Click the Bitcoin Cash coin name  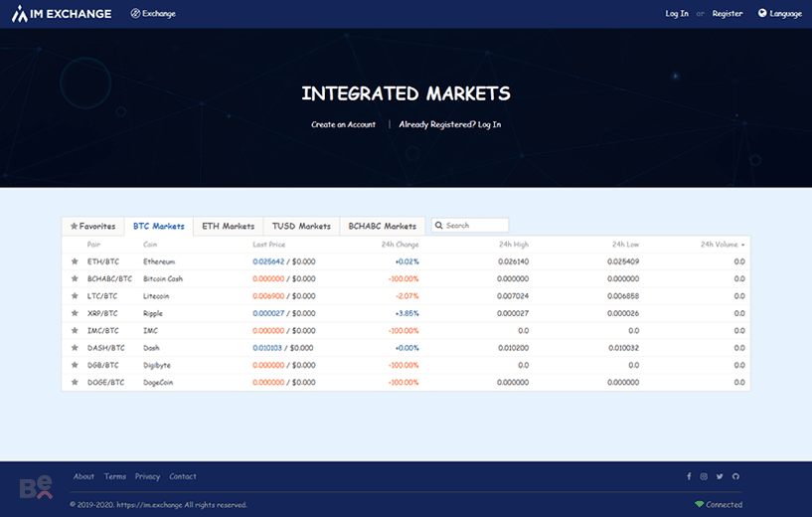pyautogui.click(x=163, y=278)
